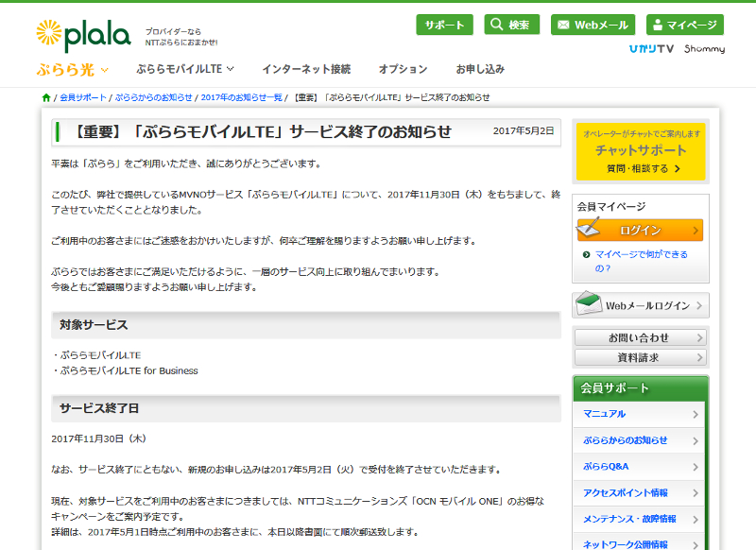
Task: Open search via the magnifier icon
Action: click(496, 24)
